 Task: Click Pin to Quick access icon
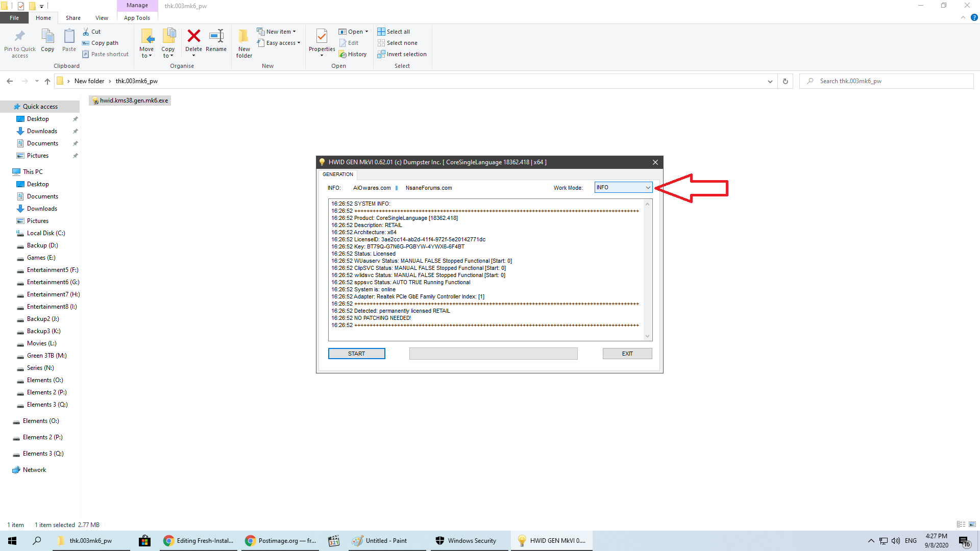point(20,36)
